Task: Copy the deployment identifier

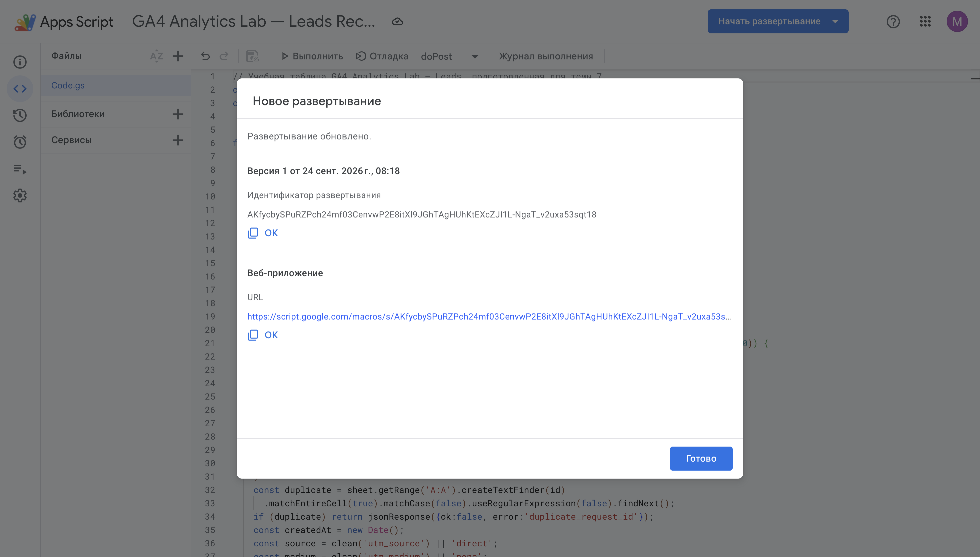Action: (263, 232)
